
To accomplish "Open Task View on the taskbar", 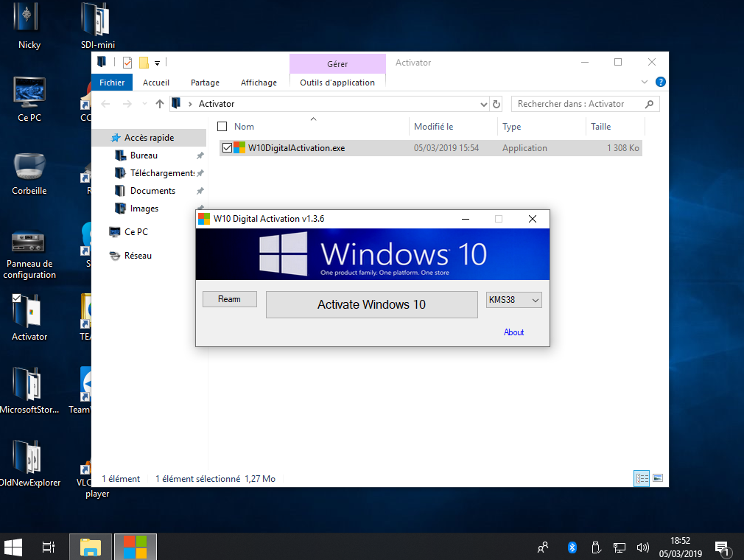I will tap(49, 547).
